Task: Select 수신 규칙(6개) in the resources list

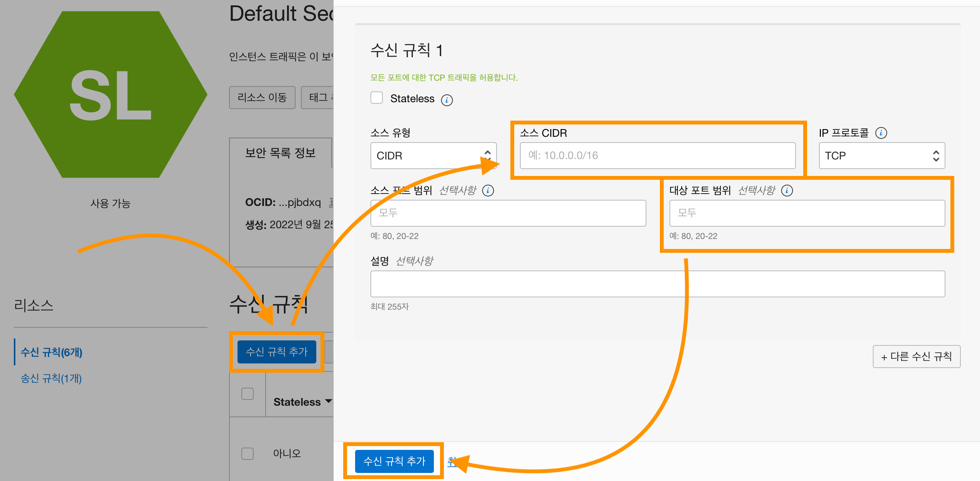Action: [51, 352]
